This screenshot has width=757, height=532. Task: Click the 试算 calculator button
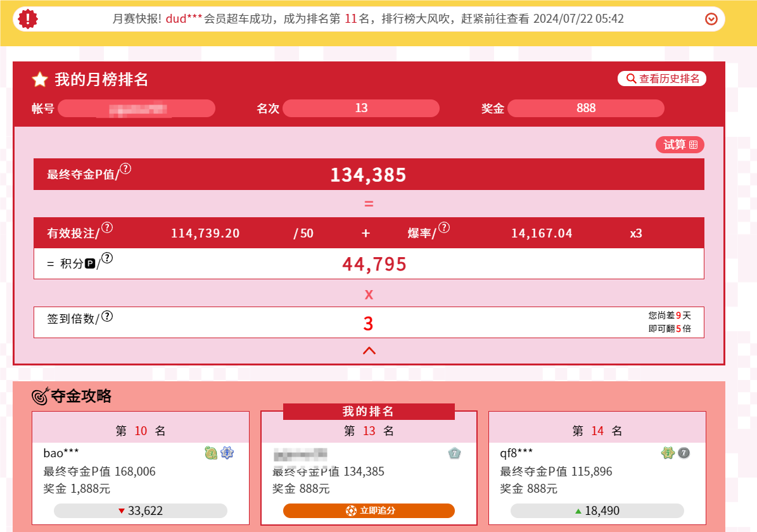click(x=680, y=145)
